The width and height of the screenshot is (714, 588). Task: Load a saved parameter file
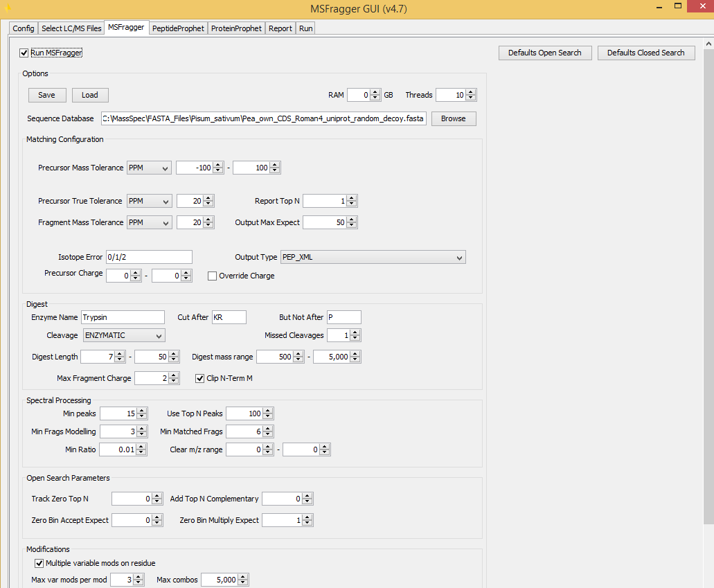tap(90, 94)
